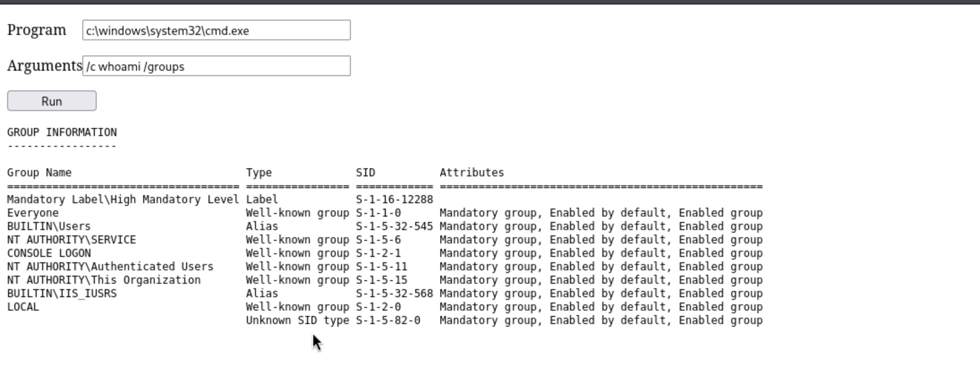This screenshot has height=367, width=980.
Task: Click the Everyone group name
Action: [x=33, y=213]
